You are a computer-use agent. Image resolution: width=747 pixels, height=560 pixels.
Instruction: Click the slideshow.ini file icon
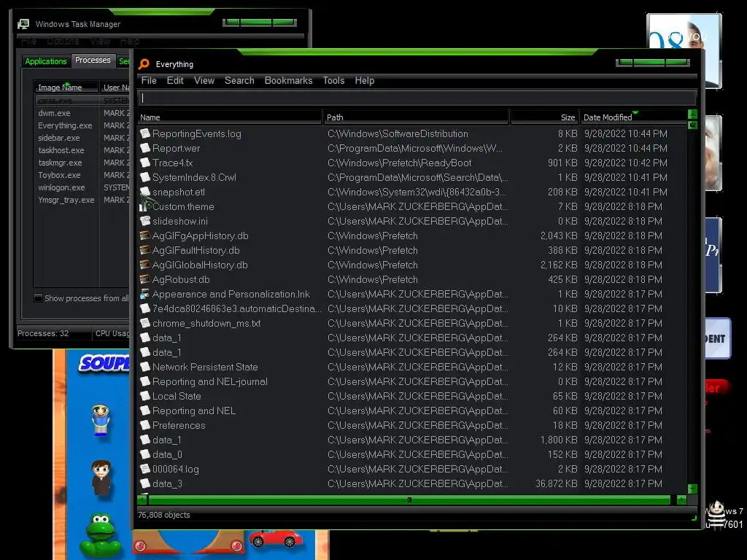click(x=145, y=221)
